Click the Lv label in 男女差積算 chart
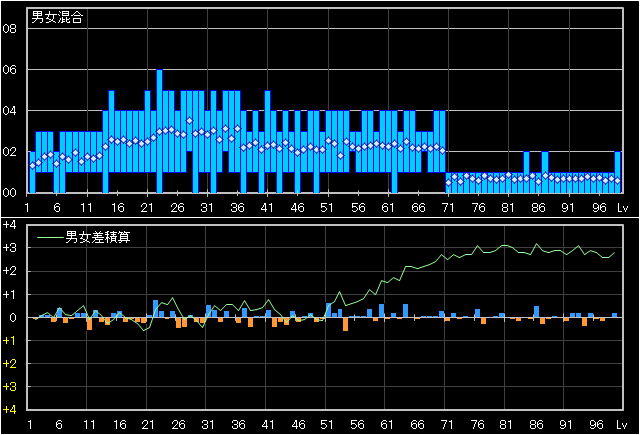Viewport: 640px width, 435px height. click(x=622, y=425)
